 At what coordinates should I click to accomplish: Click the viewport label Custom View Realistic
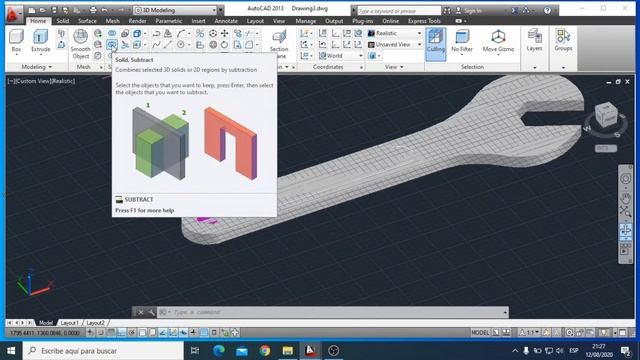pos(41,81)
